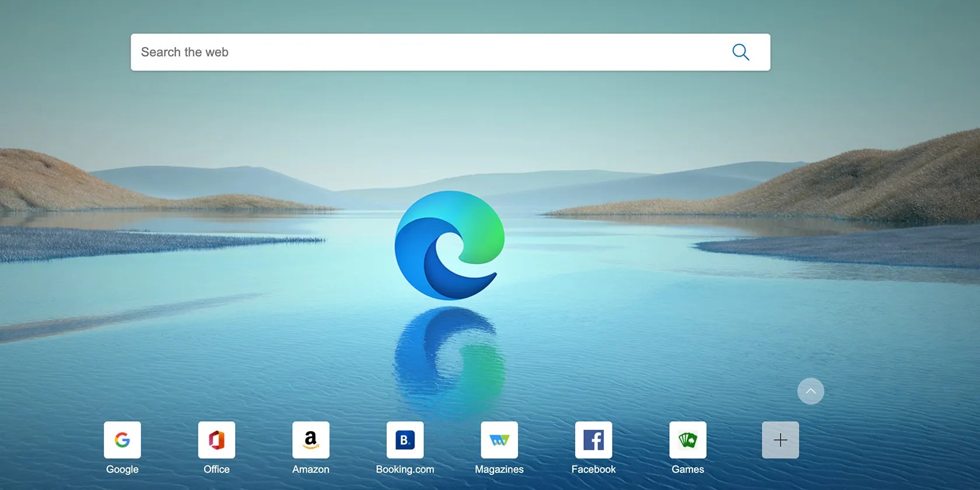
Task: Open the Amazon quick link tile
Action: coord(311,440)
